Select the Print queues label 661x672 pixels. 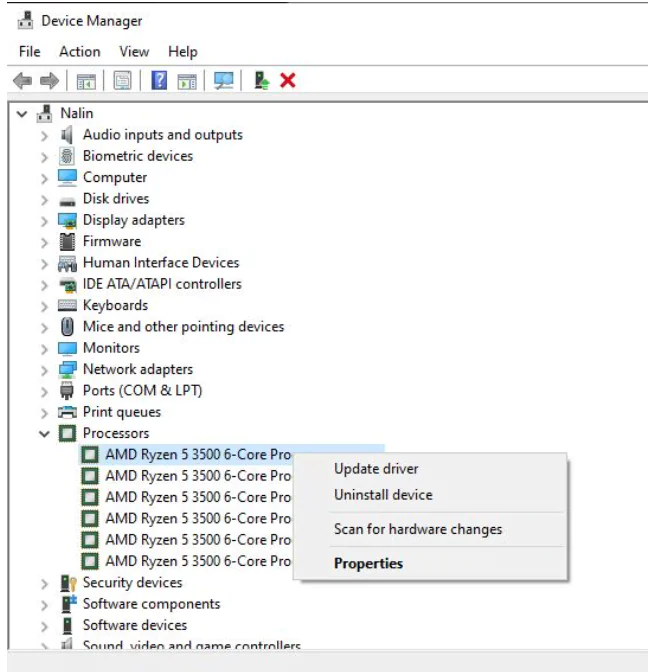point(122,412)
